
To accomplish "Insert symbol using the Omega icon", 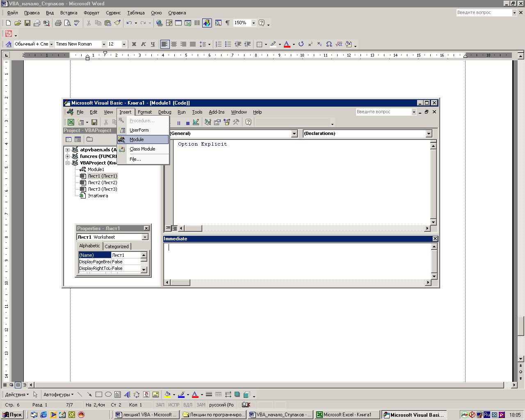I will [329, 44].
